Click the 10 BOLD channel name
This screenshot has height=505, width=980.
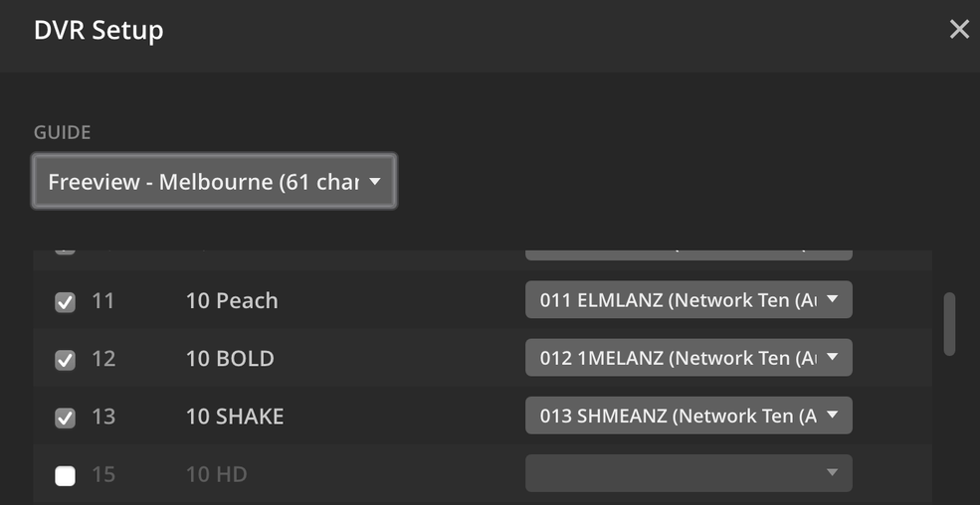(x=230, y=358)
